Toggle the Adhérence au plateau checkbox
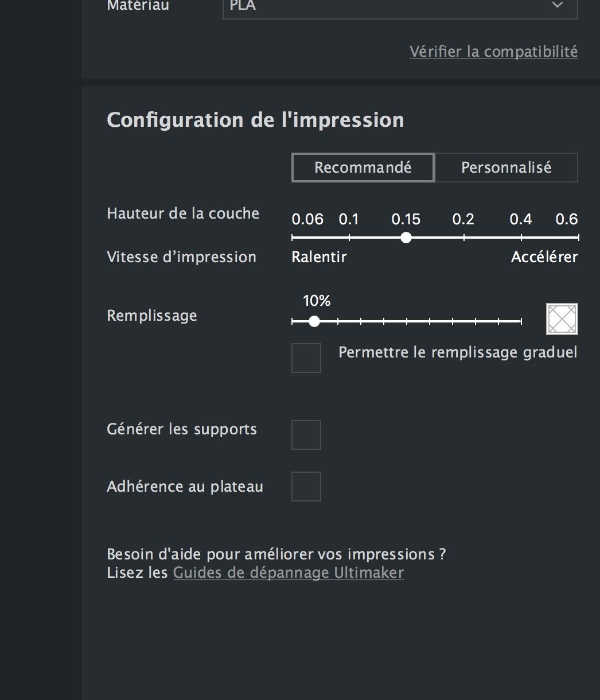This screenshot has width=600, height=700. [306, 487]
